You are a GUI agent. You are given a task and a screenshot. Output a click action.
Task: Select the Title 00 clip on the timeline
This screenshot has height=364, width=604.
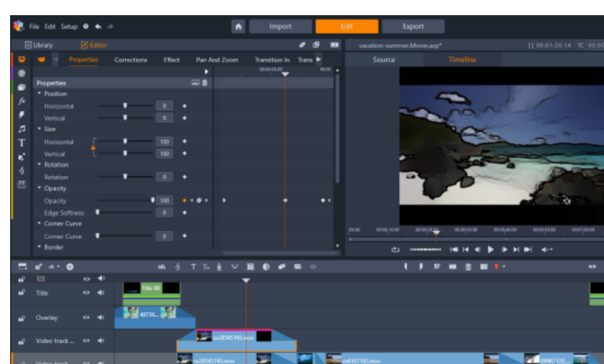[152, 293]
